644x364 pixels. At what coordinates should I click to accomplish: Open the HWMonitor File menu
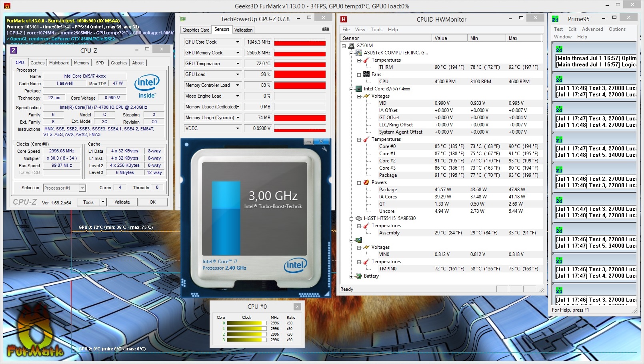coord(346,30)
